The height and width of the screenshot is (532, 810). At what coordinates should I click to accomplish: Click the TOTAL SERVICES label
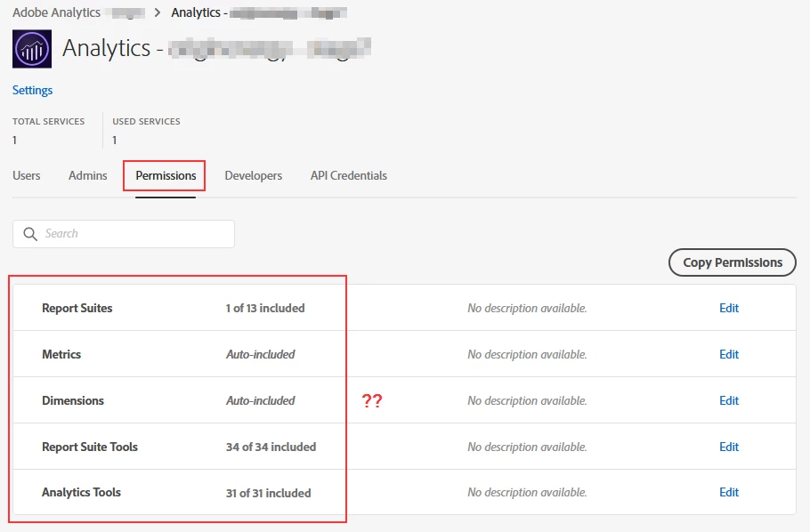(x=49, y=121)
